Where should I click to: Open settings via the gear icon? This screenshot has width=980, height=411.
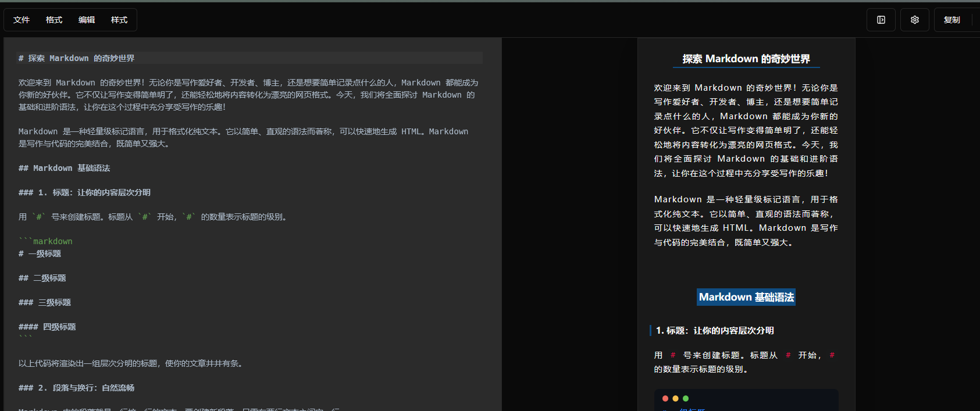pos(915,20)
